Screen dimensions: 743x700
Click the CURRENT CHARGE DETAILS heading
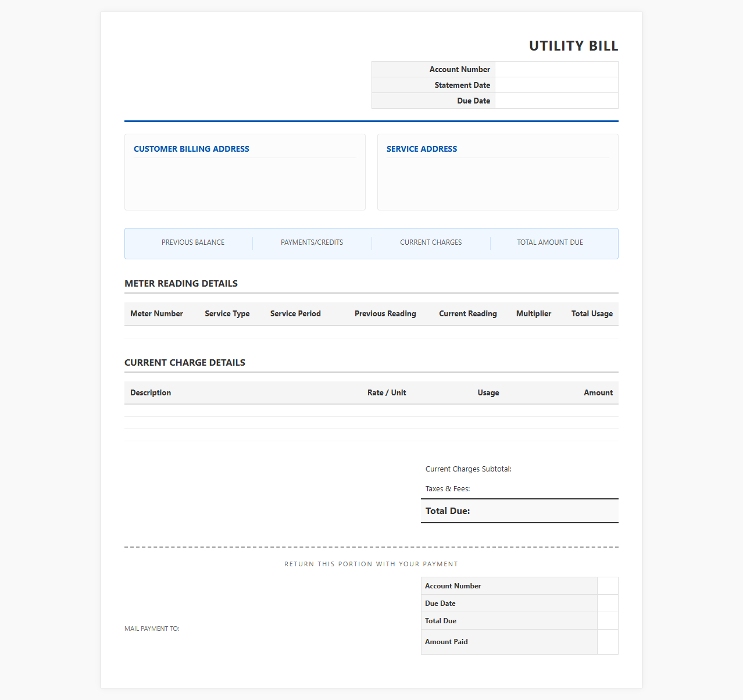185,363
